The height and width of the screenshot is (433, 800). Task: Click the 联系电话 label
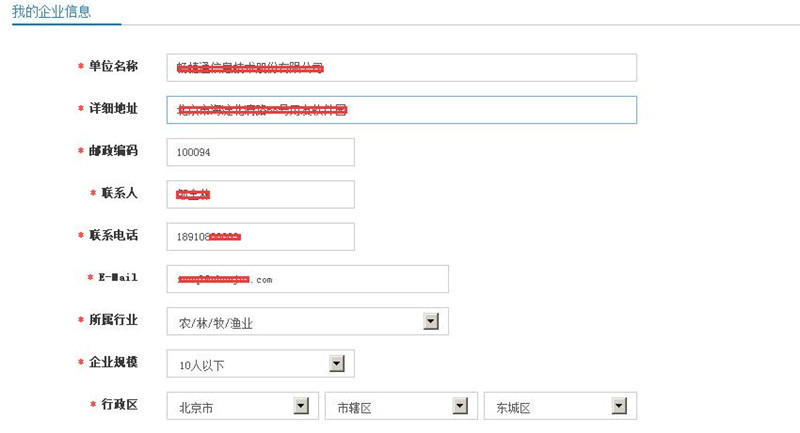tap(113, 235)
